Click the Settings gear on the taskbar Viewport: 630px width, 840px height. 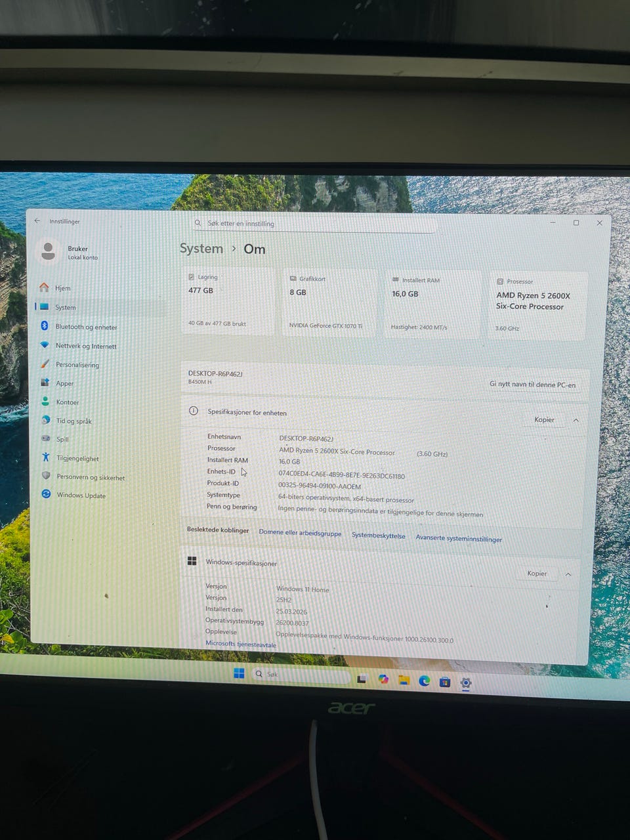[466, 682]
